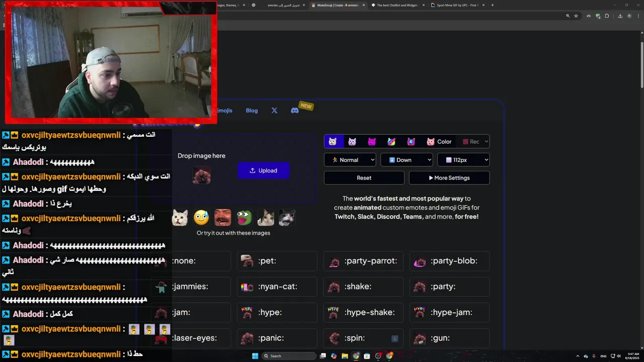Select the :hype: emote
This screenshot has height=362, width=644.
point(277,313)
